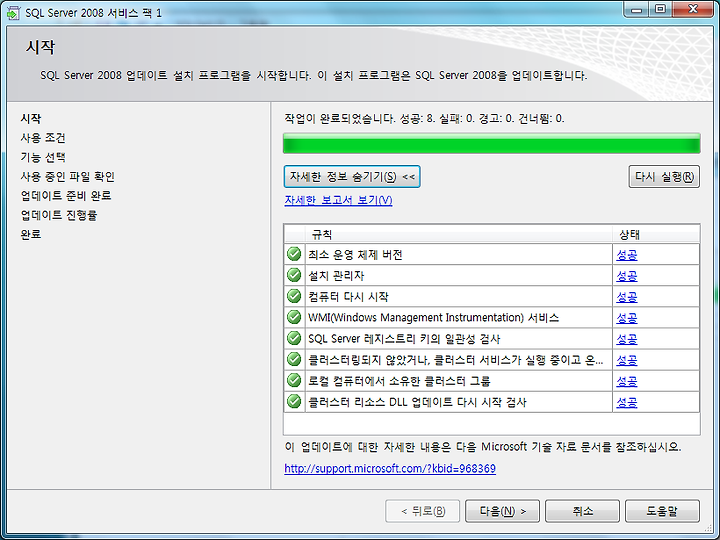Select 클러스터 리소스 DLL 업데이트 다시 시작 검사 text
Screen dimensions: 720x540
pyautogui.click(x=417, y=402)
